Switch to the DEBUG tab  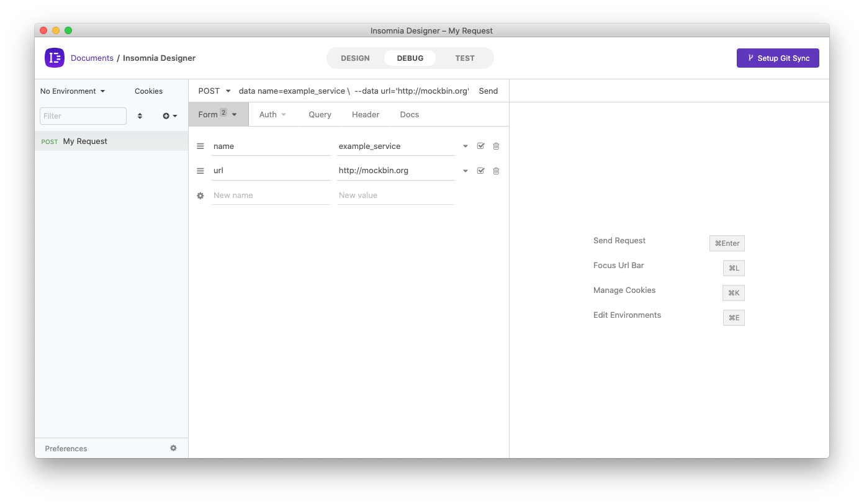(410, 58)
